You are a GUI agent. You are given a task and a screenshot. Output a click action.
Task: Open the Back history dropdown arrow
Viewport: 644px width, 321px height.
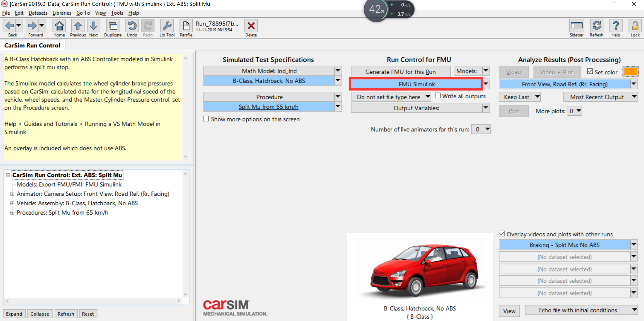pyautogui.click(x=19, y=26)
